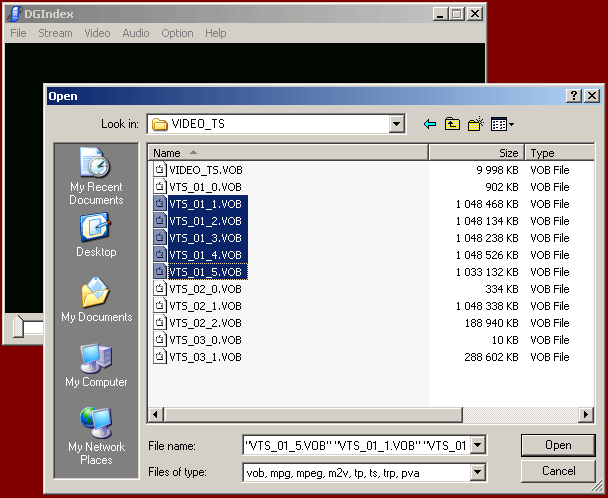Open the File menu in DGIndex
Screen dimensions: 608x498
(18, 33)
